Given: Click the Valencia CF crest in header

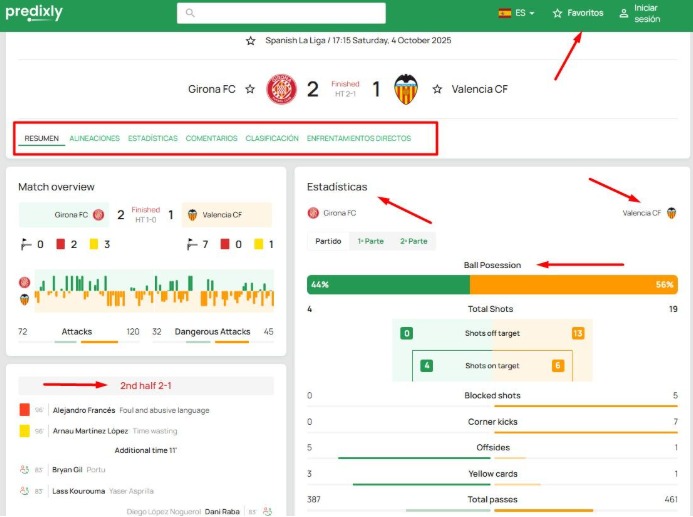Looking at the screenshot, I should (405, 89).
